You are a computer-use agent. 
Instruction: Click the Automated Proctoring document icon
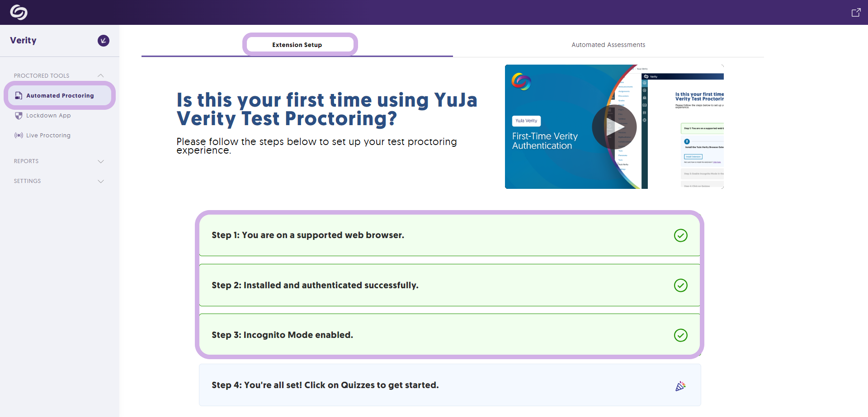pos(19,96)
